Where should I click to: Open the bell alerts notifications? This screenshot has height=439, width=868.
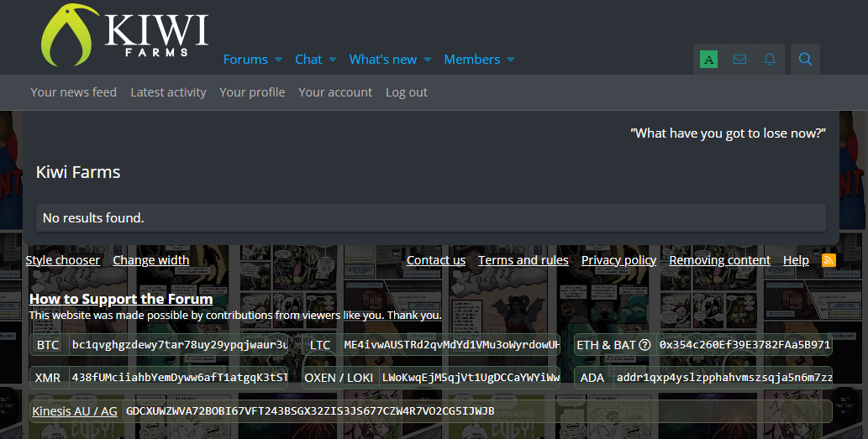[x=770, y=60]
